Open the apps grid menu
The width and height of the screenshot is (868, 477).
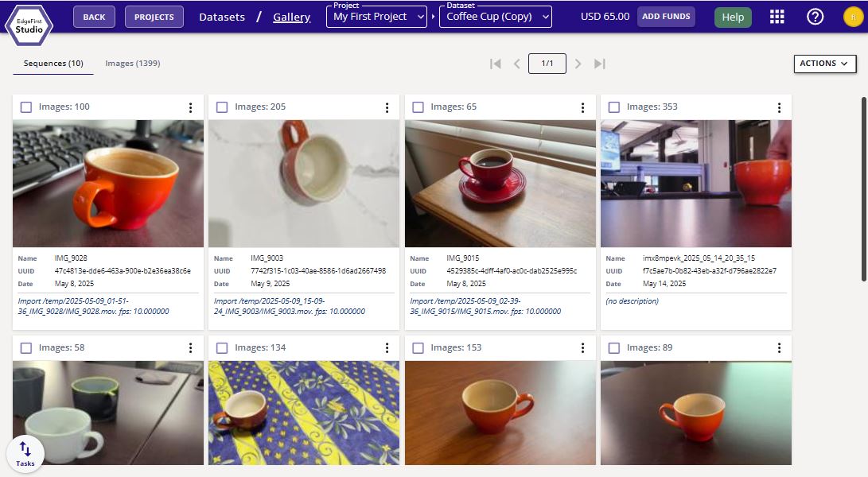tap(777, 17)
